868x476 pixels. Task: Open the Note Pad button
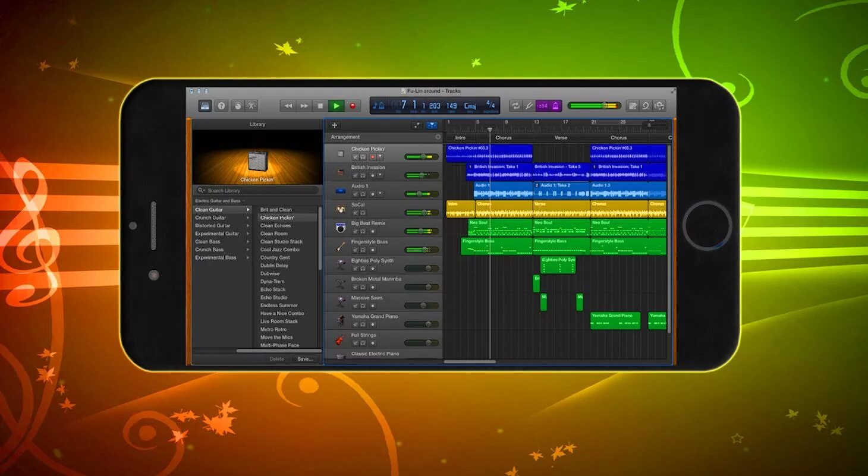(633, 106)
